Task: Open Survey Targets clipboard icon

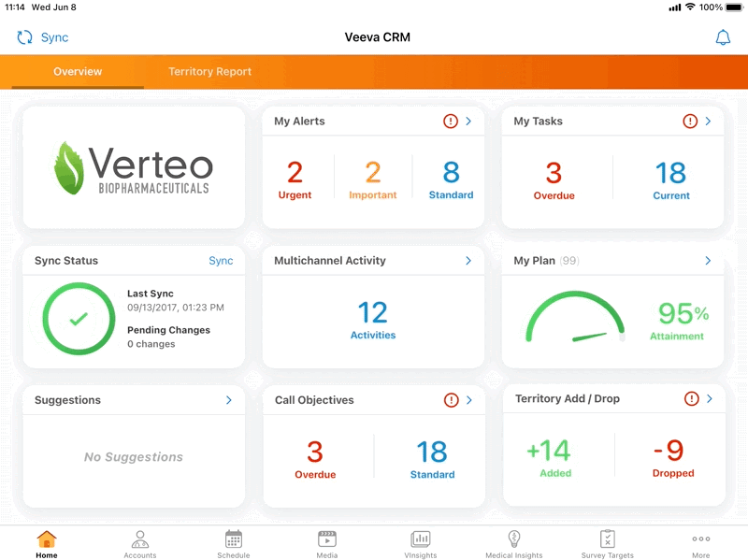Action: 608,539
